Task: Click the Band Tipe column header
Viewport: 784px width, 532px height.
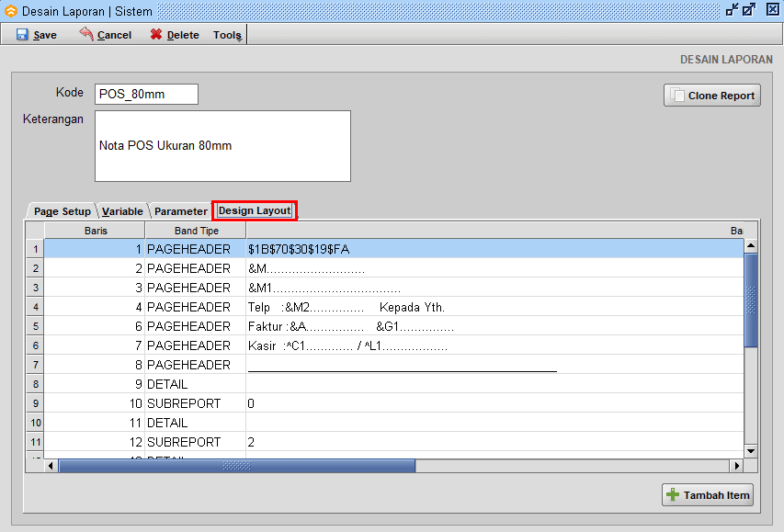Action: pyautogui.click(x=196, y=231)
